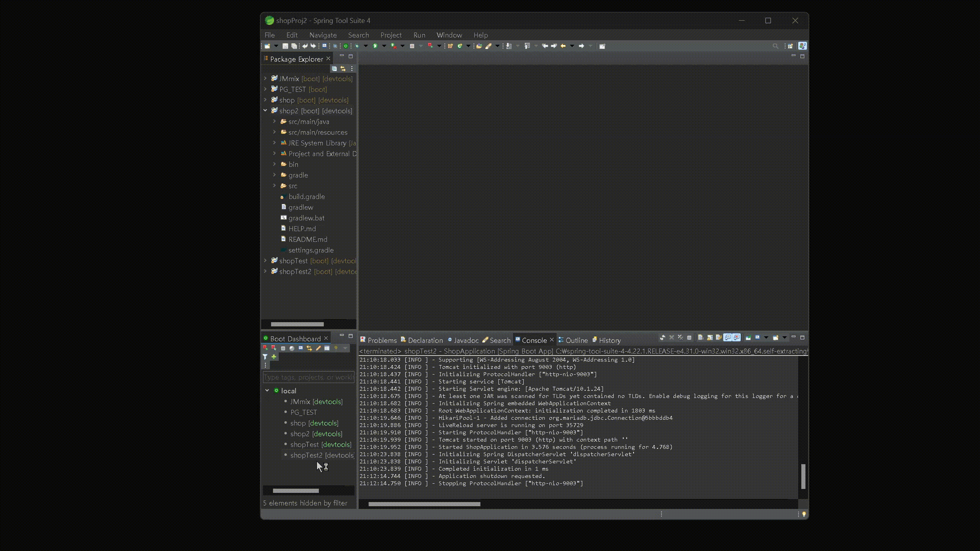Select the build.gradle file
Viewport: 980px width, 551px height.
click(x=306, y=196)
